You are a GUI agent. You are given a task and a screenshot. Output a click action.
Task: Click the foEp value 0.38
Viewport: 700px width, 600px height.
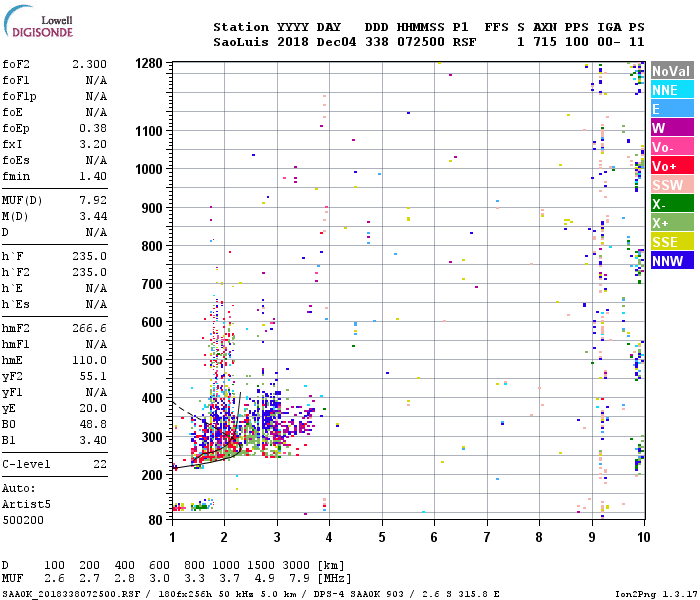pos(93,129)
